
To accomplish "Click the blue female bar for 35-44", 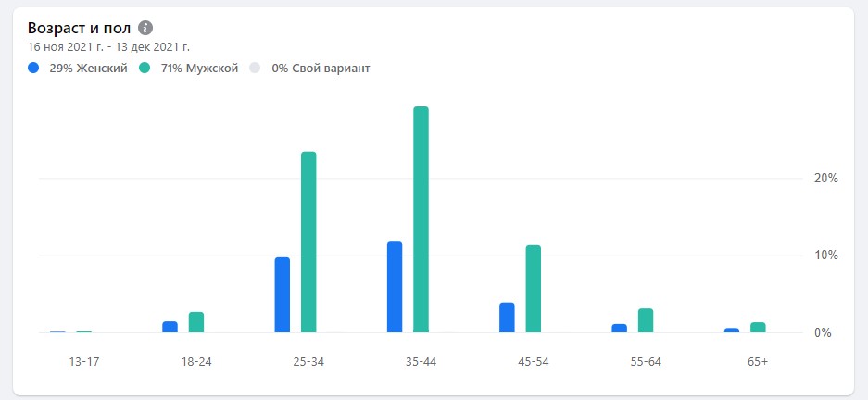I will point(395,286).
